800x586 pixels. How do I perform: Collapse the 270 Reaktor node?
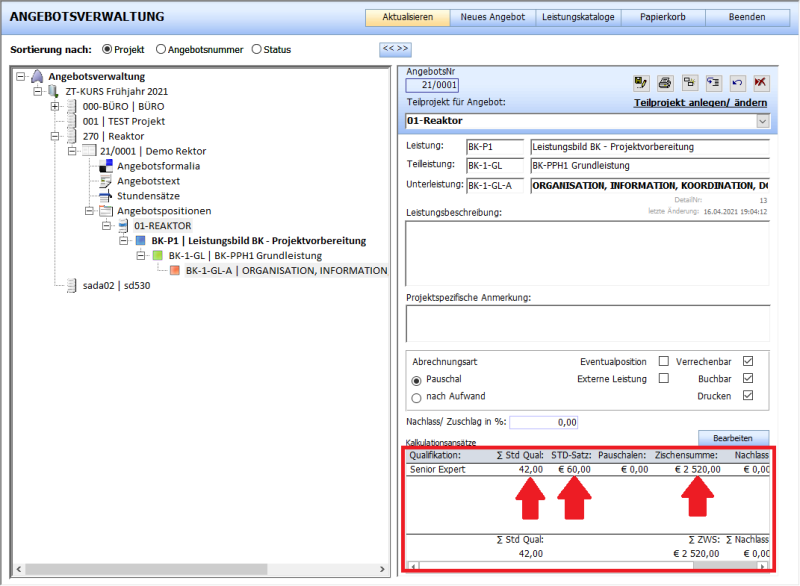point(55,136)
